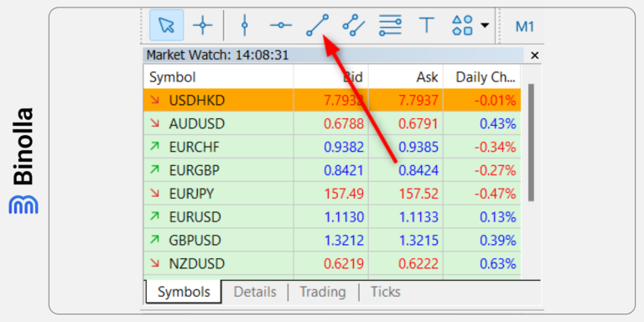
Task: Click EURJPY bid 157.49
Action: tap(344, 194)
